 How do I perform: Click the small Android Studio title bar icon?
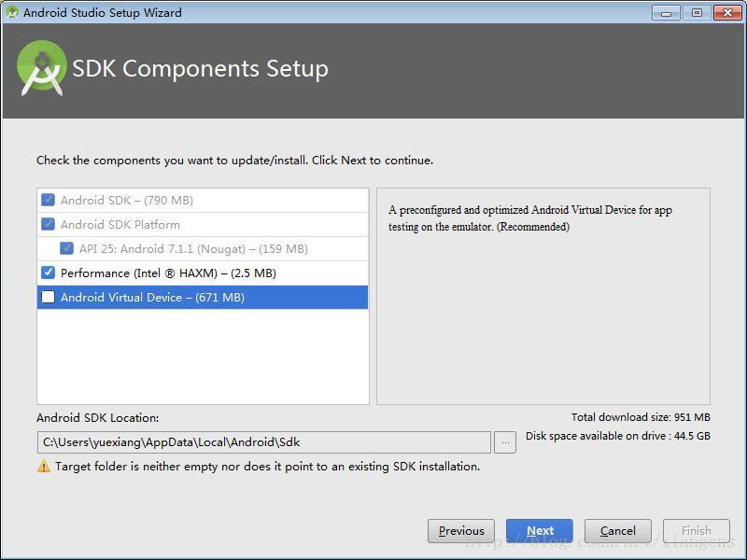[x=12, y=12]
